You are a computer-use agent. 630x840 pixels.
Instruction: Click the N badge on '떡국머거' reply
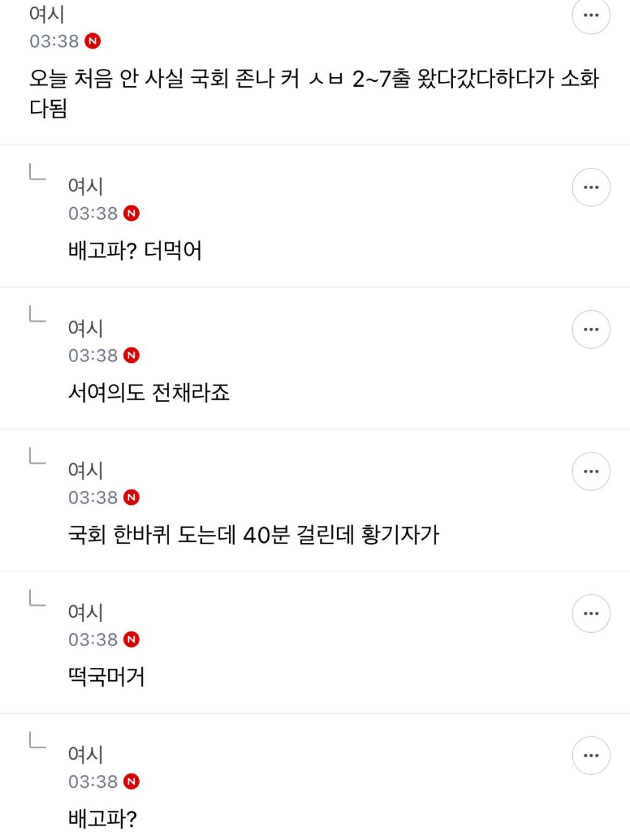132,640
